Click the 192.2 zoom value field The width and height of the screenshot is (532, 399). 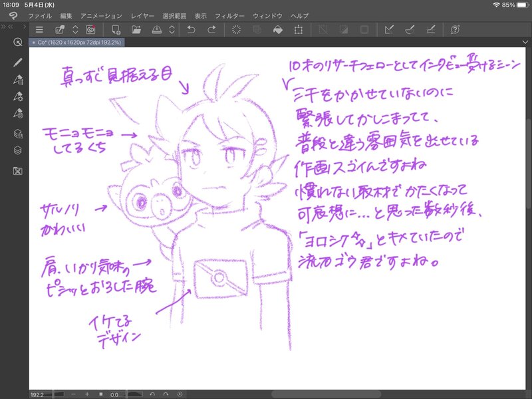point(38,394)
